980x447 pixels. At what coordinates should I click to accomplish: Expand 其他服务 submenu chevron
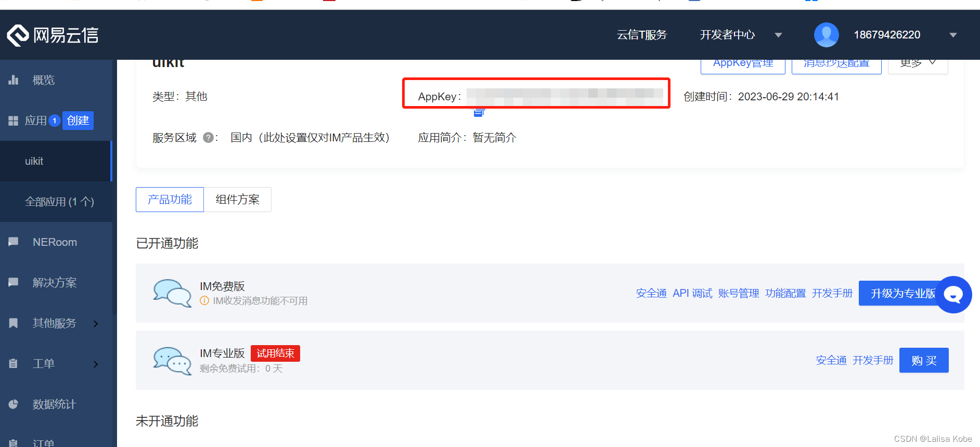pyautogui.click(x=96, y=323)
